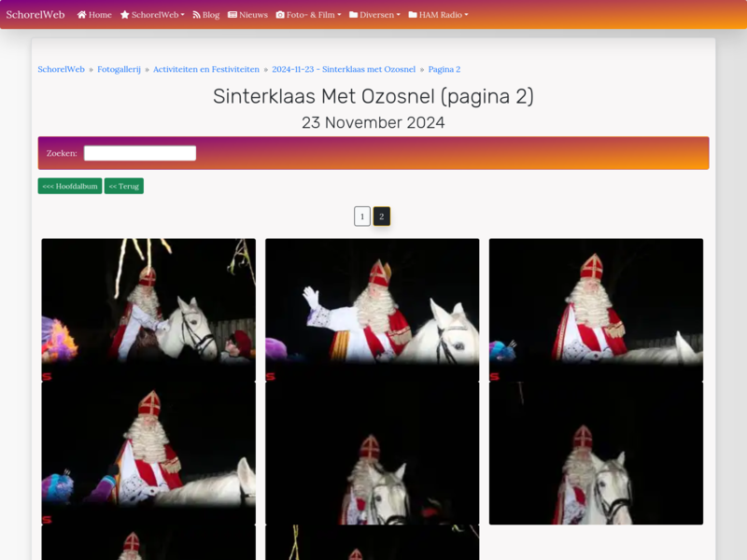Open top-right photo of Sinterklaas seated
This screenshot has width=747, height=560.
[596, 310]
